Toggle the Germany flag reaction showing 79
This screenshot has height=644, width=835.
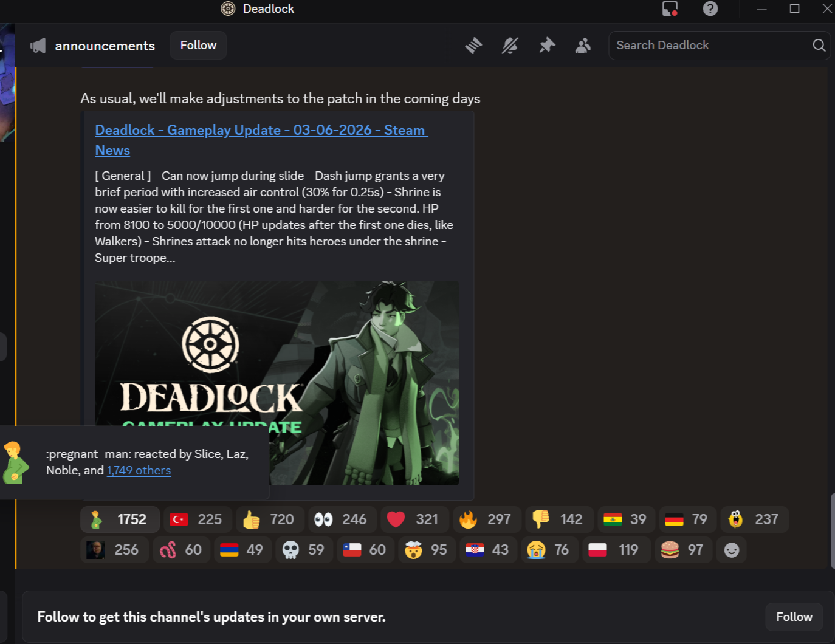tap(686, 519)
